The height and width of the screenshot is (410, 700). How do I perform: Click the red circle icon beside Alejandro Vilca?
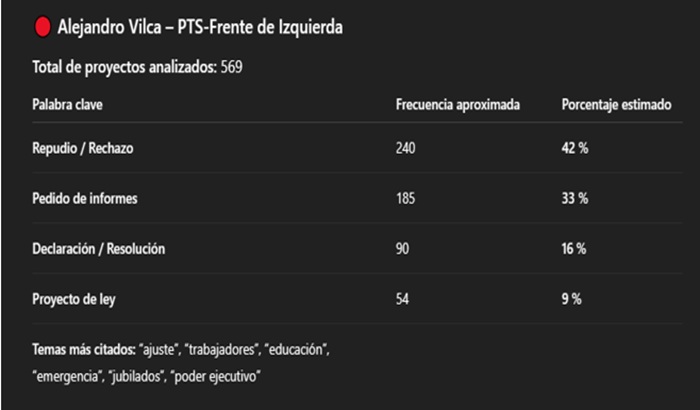tap(42, 28)
